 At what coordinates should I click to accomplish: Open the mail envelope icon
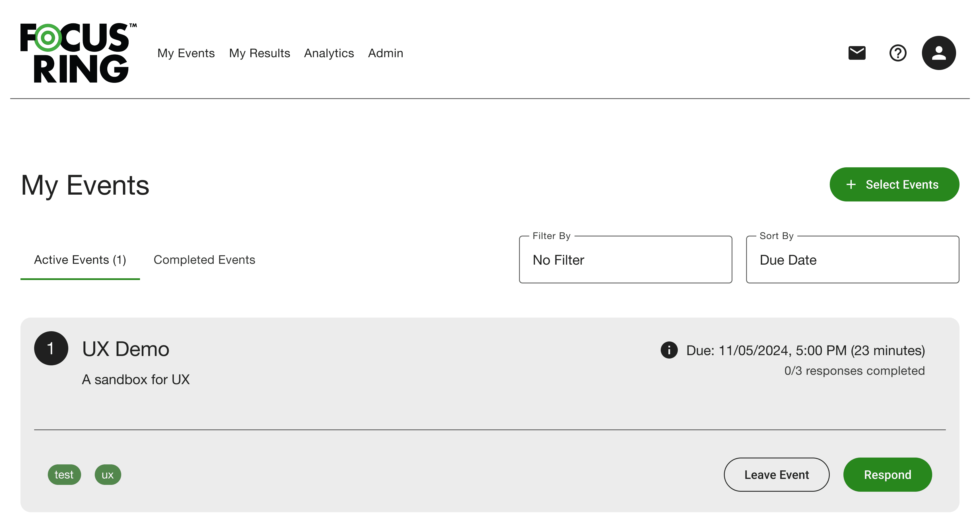(x=857, y=53)
